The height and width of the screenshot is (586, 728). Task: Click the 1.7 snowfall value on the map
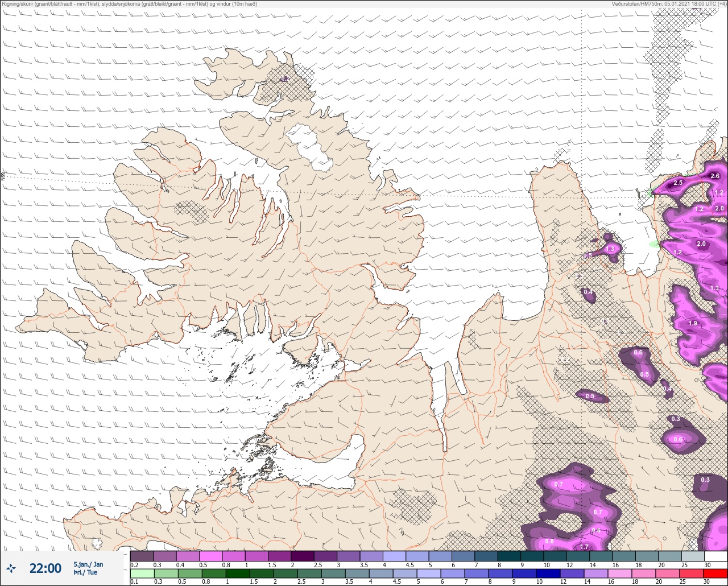[584, 547]
